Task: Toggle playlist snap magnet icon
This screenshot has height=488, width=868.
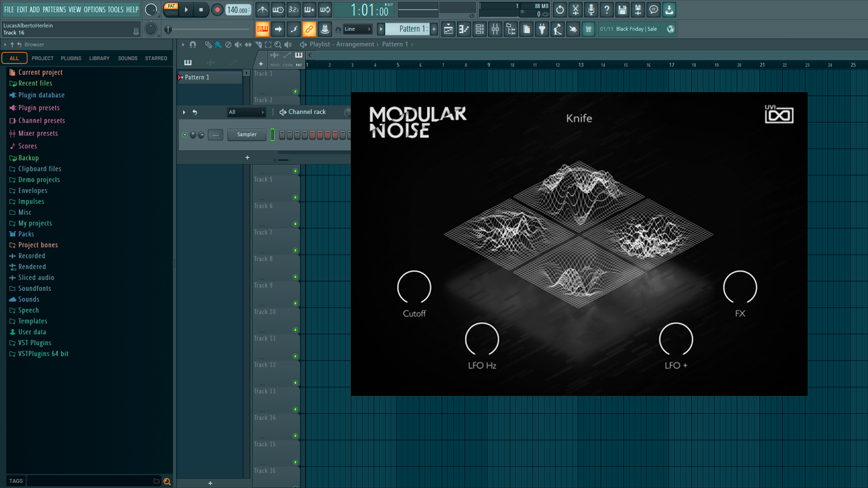Action: tap(193, 44)
